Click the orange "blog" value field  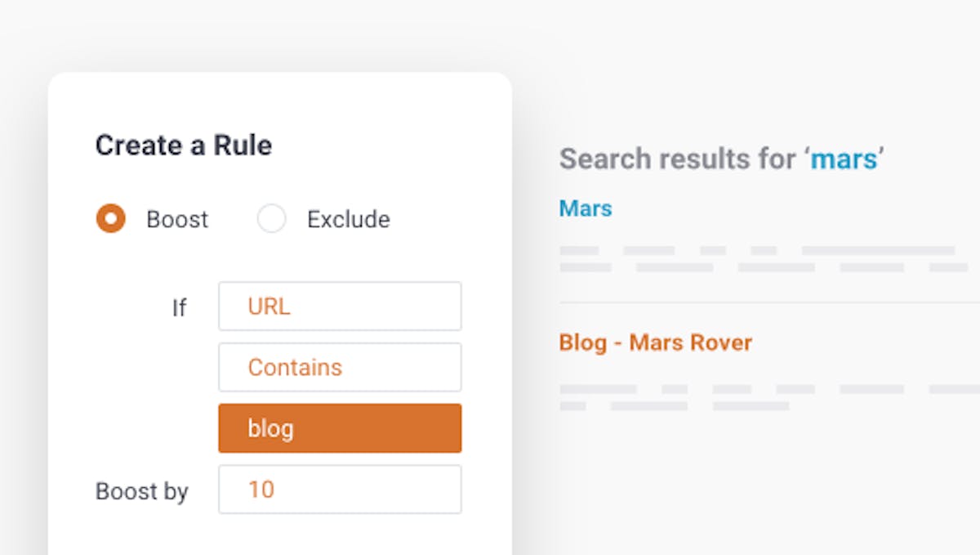340,428
